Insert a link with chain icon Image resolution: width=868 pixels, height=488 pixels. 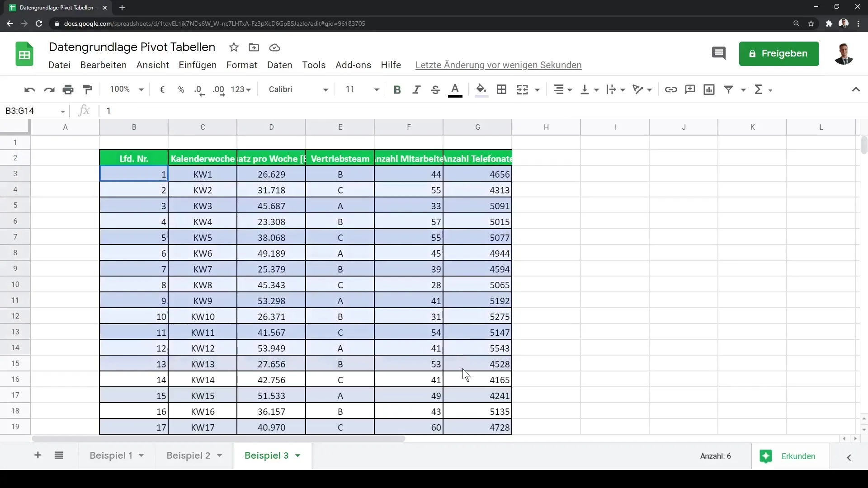[x=671, y=89]
